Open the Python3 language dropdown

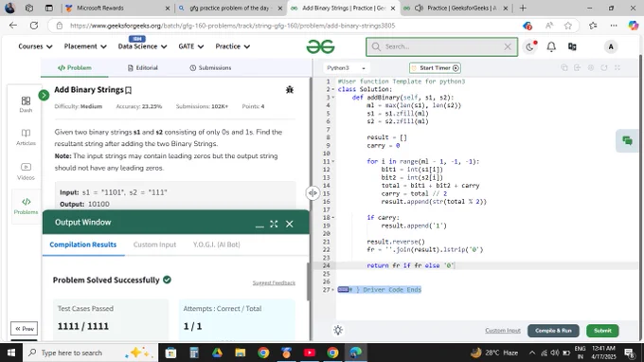pos(346,68)
